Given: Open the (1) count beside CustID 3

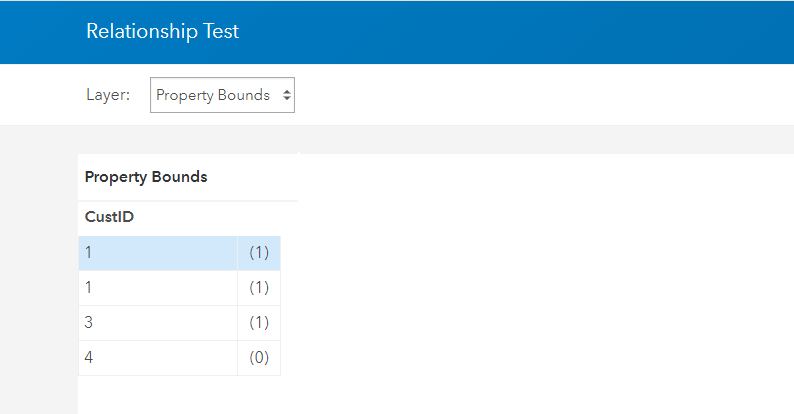Looking at the screenshot, I should tap(259, 323).
